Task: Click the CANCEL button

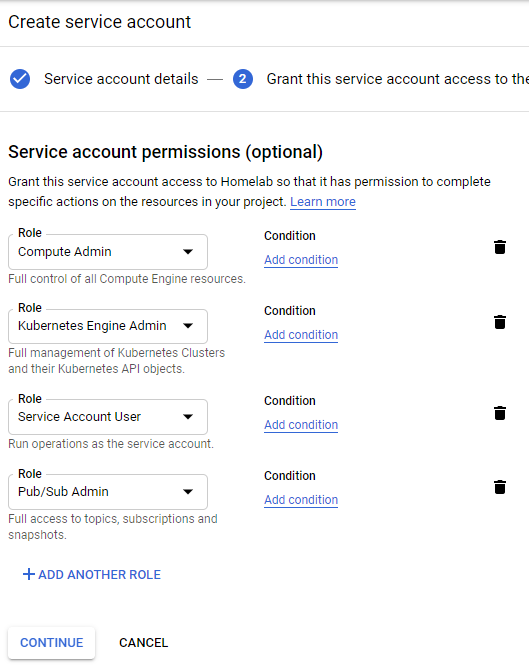Action: pyautogui.click(x=144, y=642)
